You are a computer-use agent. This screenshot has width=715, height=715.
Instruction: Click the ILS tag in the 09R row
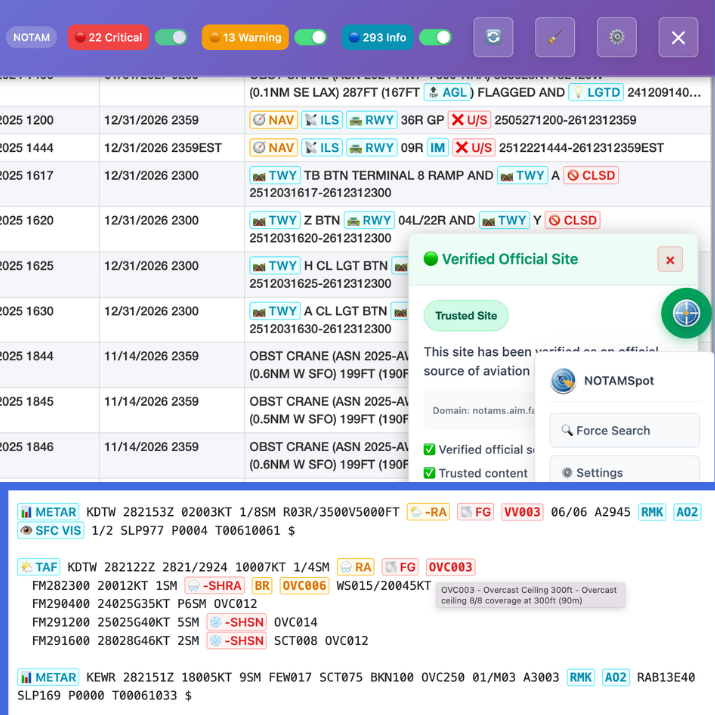click(322, 148)
